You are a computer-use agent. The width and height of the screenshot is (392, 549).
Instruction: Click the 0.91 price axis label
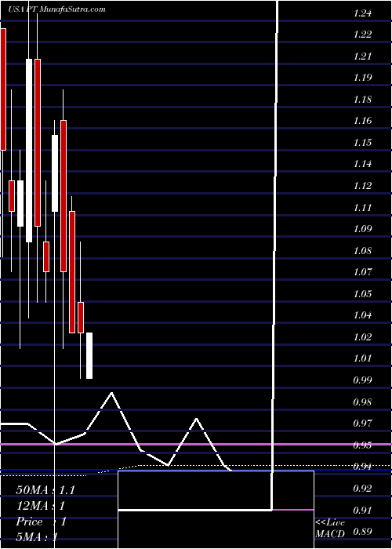point(362,510)
